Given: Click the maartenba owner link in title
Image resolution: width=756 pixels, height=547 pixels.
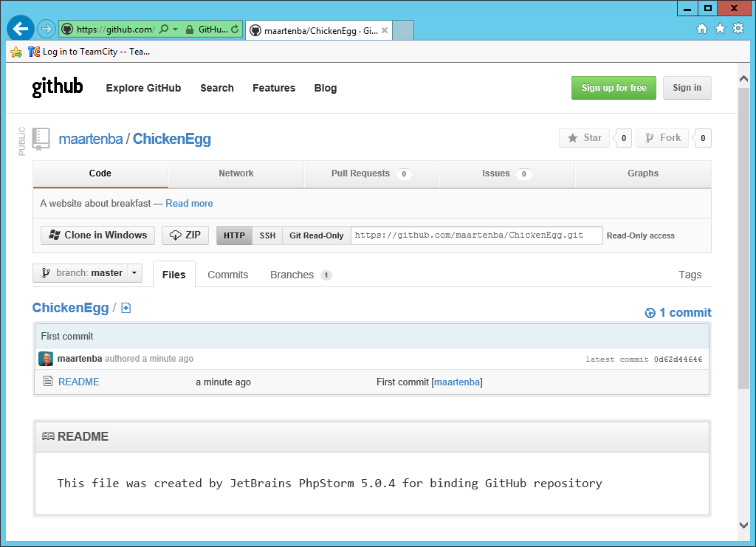Looking at the screenshot, I should pos(91,139).
